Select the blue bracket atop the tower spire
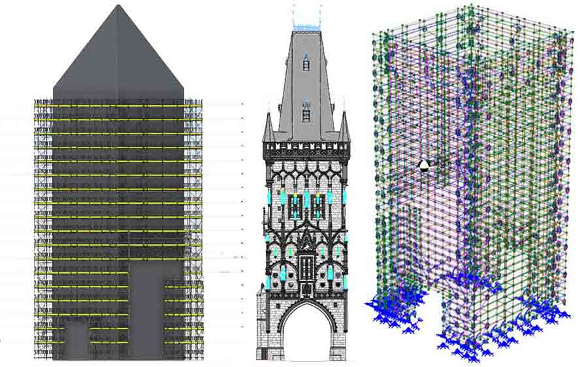Viewport: 588px width, 367px height. coord(306,27)
